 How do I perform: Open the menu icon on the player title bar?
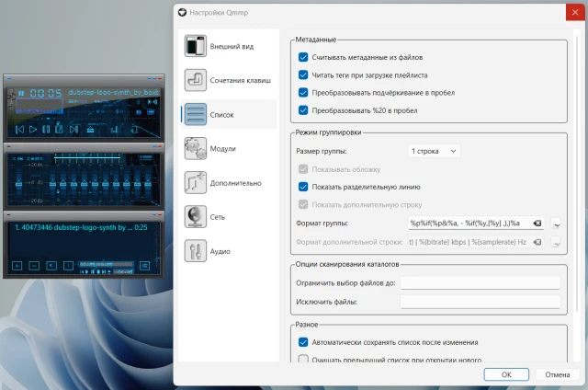[x=9, y=78]
